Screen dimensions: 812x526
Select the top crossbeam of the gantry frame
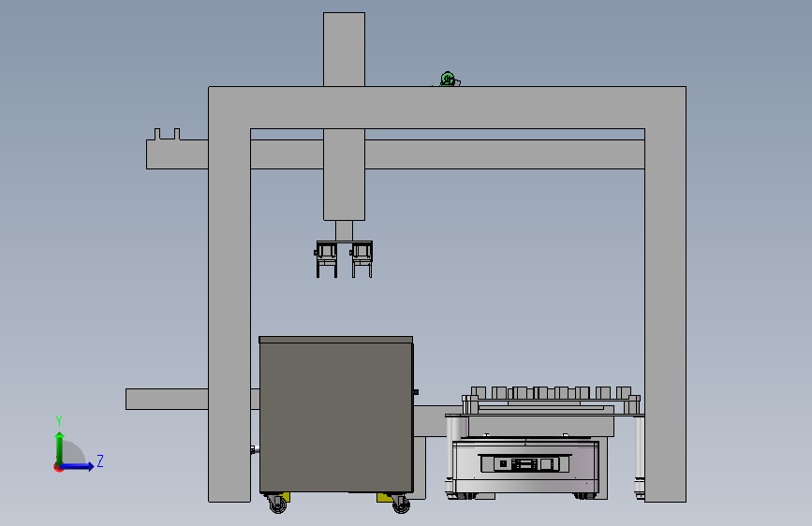(448, 108)
